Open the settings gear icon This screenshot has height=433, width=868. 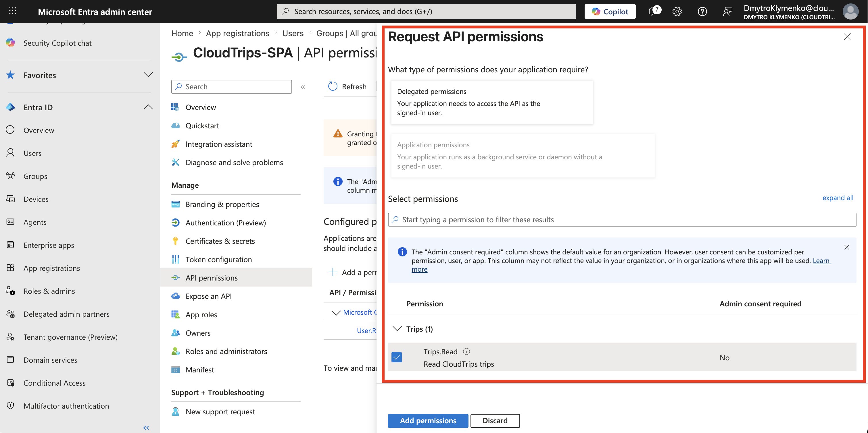tap(677, 11)
